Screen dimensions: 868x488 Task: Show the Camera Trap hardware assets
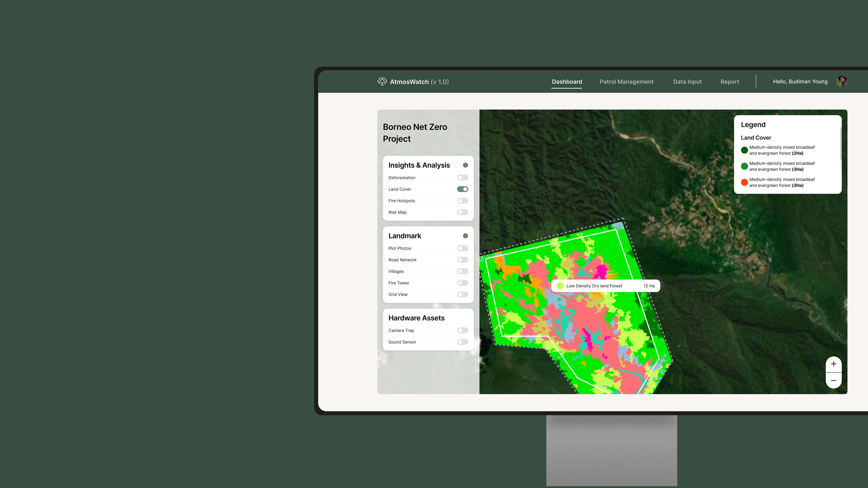point(463,330)
